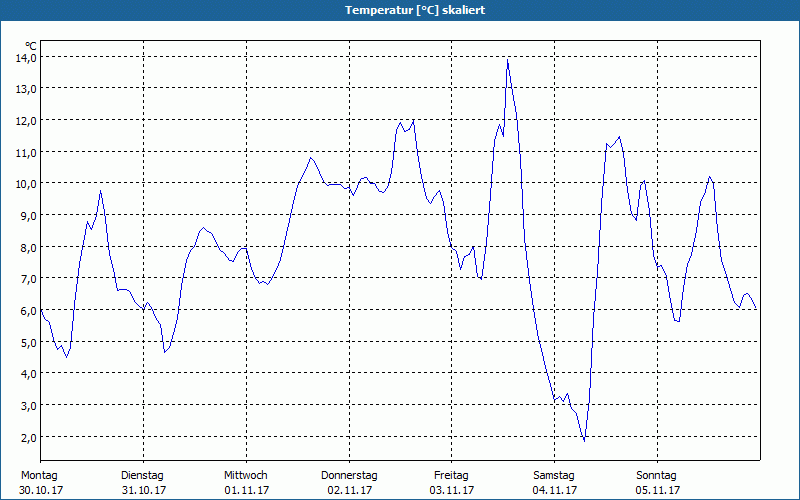Click the 02.11.17 date label
800x500 pixels.
point(349,490)
